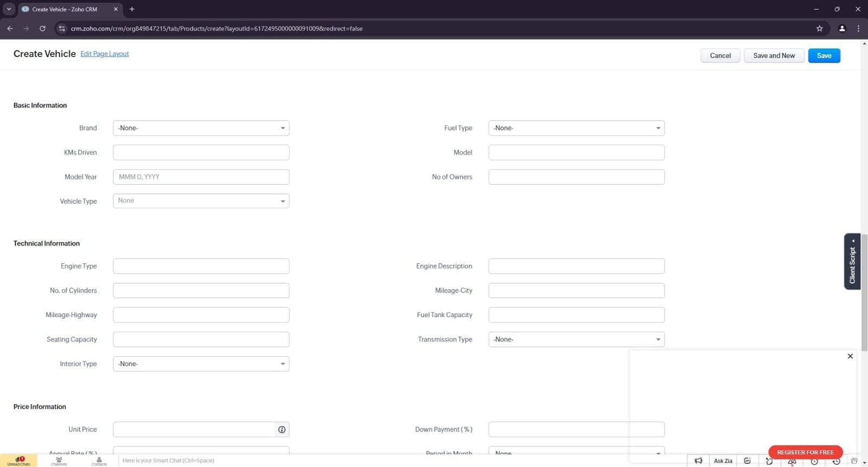Expand the Brand dropdown
868x467 pixels.
coord(201,128)
